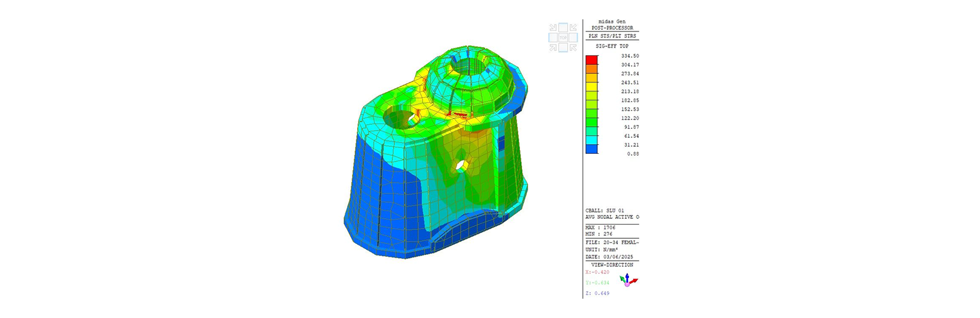Click the CBALL: SLU 01 load combination text
The width and height of the screenshot is (980, 318).
coord(604,210)
